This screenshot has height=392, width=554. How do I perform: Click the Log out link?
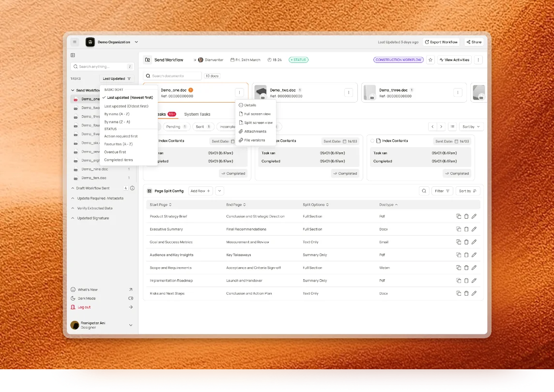(84, 307)
